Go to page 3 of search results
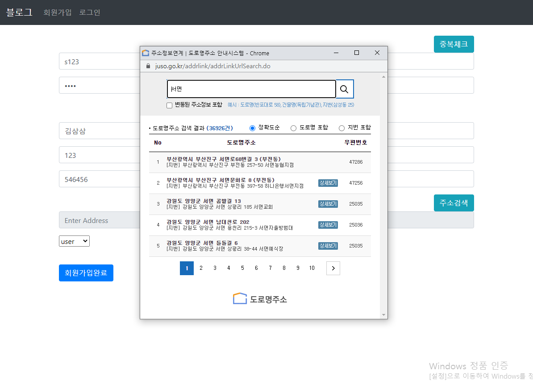533x392 pixels. pyautogui.click(x=214, y=268)
